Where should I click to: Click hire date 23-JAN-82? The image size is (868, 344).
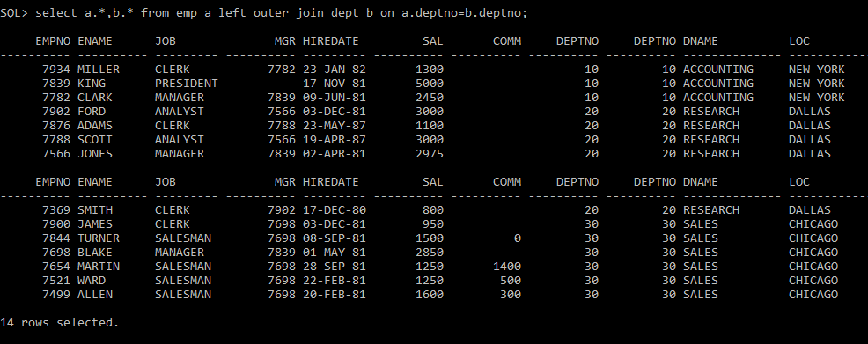(x=335, y=70)
